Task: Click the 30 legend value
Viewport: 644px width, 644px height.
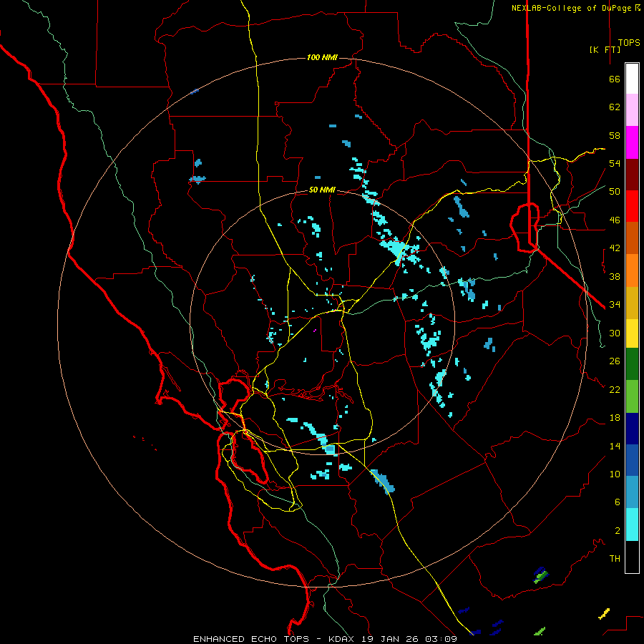Action: click(615, 333)
